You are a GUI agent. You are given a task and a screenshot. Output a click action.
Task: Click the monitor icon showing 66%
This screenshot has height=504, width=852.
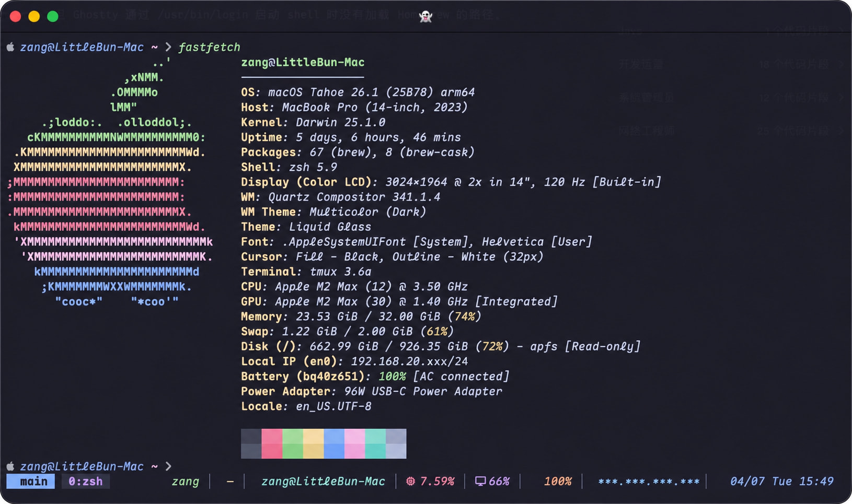(x=480, y=481)
